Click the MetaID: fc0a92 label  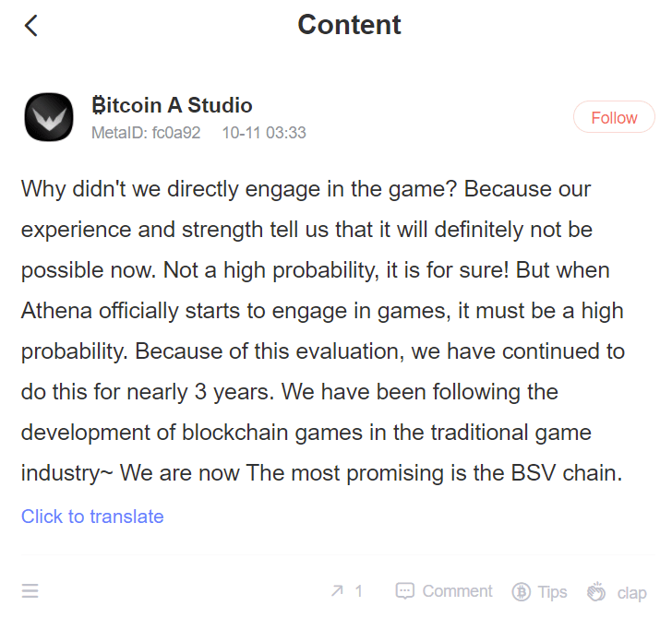tap(146, 133)
